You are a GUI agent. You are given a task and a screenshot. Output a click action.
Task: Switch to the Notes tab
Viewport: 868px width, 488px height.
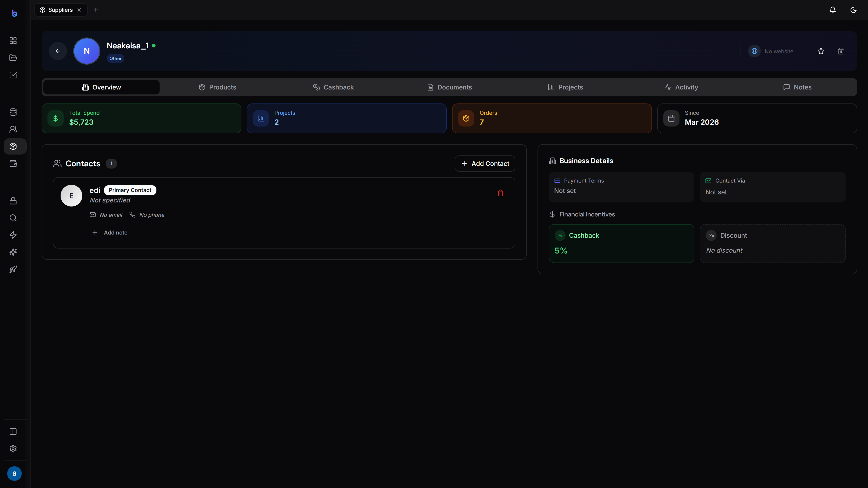tap(797, 87)
